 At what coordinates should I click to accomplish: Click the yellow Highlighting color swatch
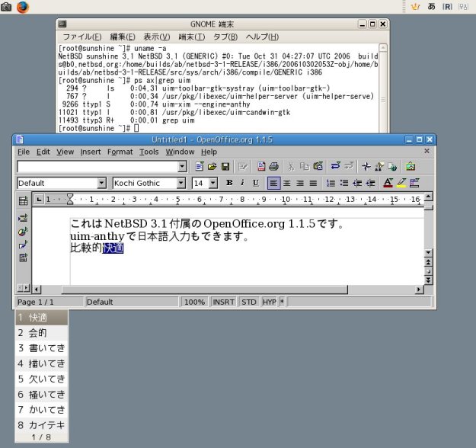point(401,183)
